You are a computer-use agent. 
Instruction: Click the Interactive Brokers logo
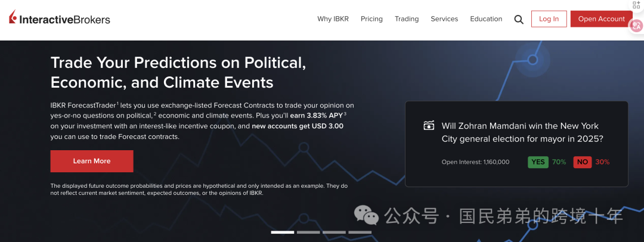60,18
